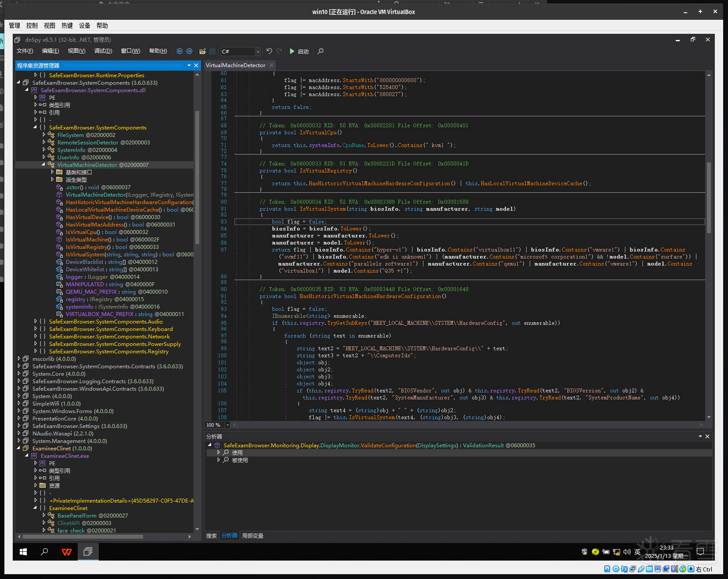
Task: Close the VirtualMachineDetector tab
Action: [272, 65]
